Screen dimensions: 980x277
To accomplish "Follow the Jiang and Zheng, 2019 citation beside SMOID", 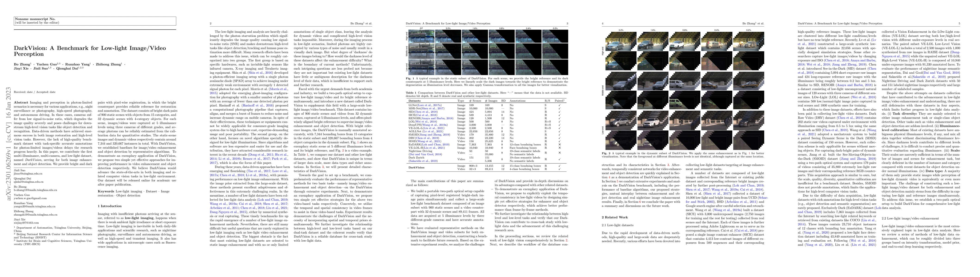I will pos(435,135).
